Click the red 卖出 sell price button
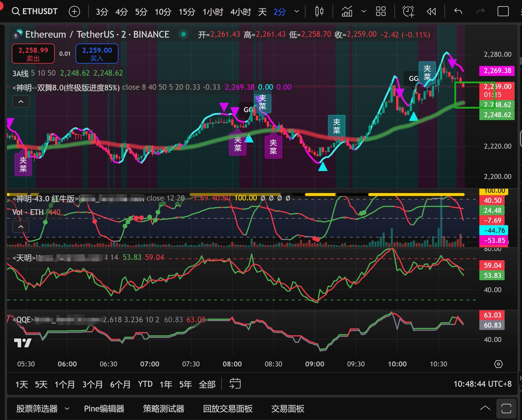 coord(33,54)
